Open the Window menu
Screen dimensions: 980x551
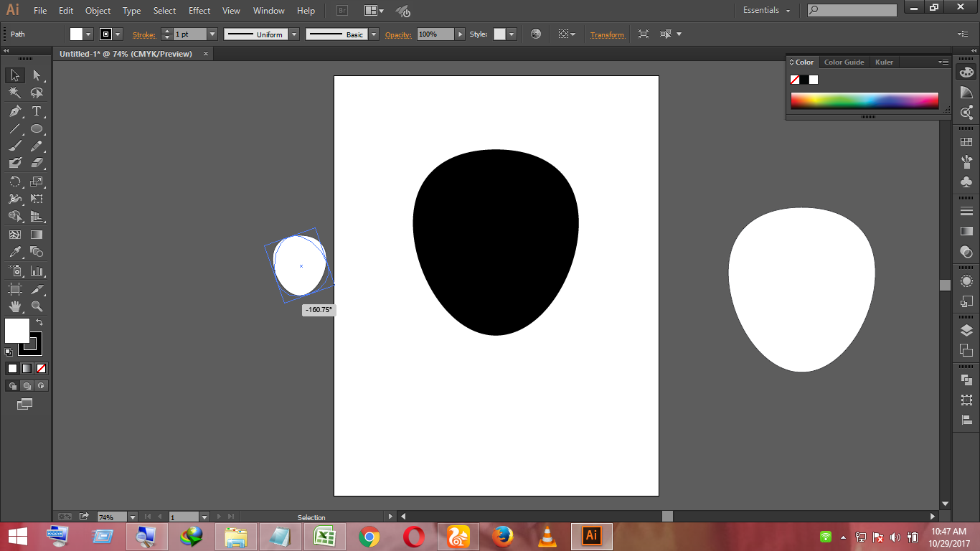click(269, 11)
